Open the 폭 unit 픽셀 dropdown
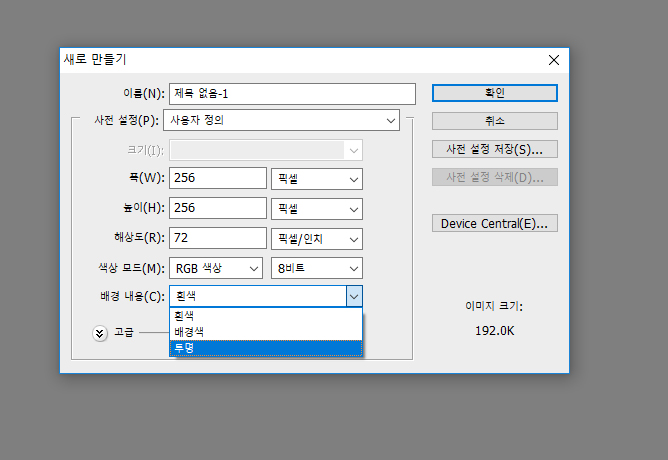Viewport: 668px width, 460px height. (x=317, y=179)
